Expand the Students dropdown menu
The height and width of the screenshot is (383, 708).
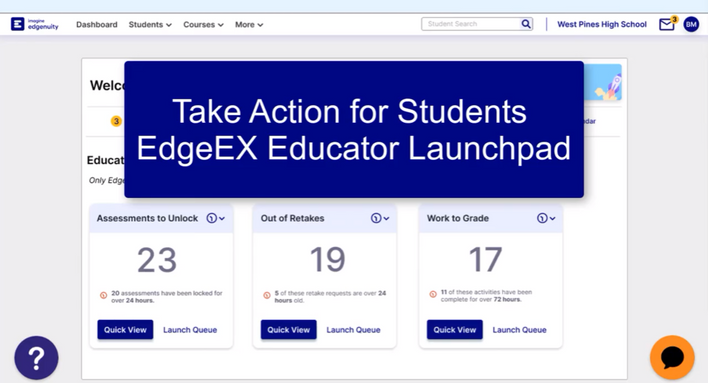[150, 24]
